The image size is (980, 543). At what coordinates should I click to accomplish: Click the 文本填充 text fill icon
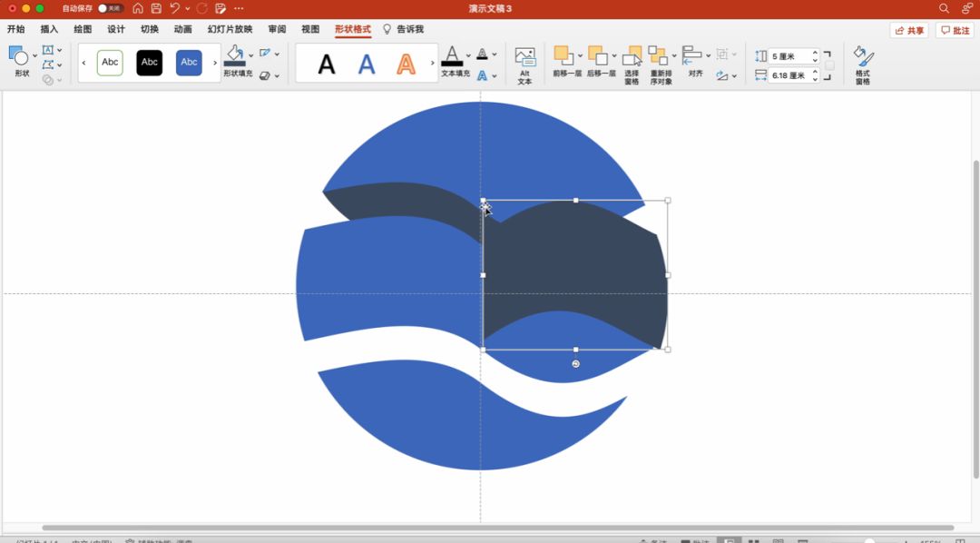pyautogui.click(x=452, y=55)
